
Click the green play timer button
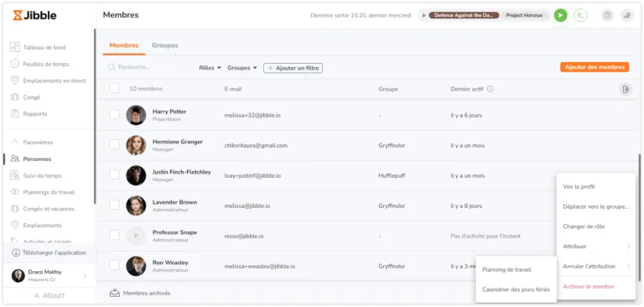pyautogui.click(x=560, y=16)
